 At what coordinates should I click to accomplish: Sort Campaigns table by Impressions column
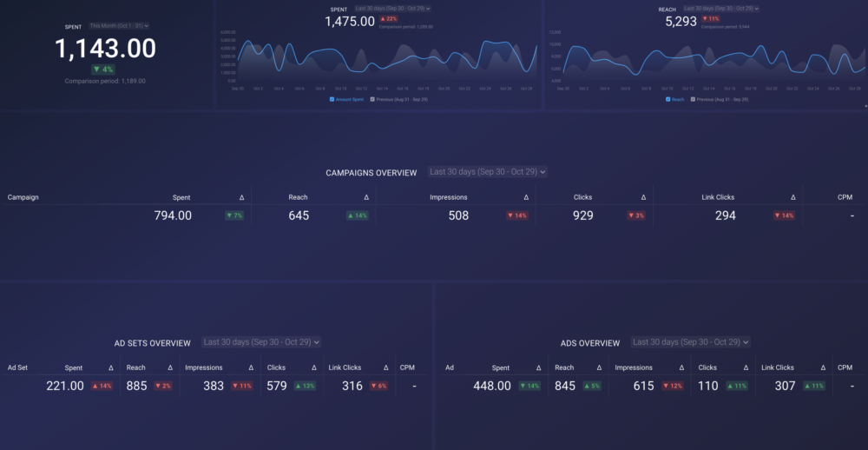click(449, 197)
